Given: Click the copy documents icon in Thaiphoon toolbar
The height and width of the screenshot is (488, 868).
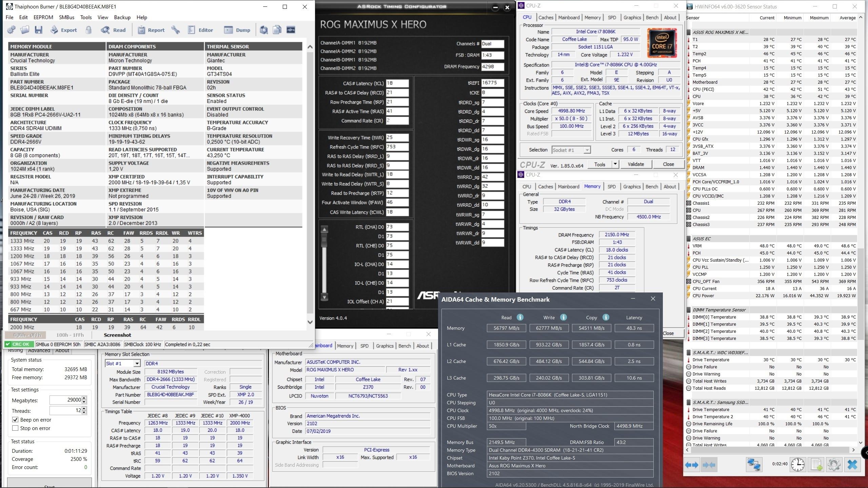Looking at the screenshot, I should [x=277, y=30].
